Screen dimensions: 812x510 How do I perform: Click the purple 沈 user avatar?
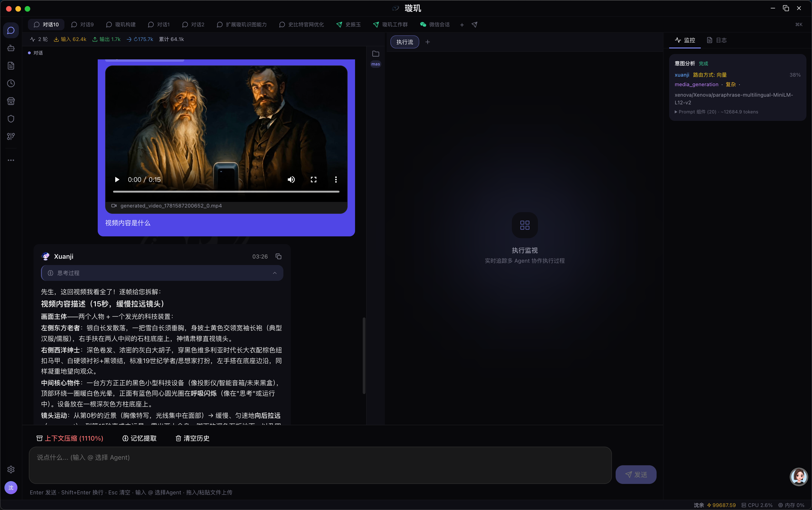pyautogui.click(x=11, y=488)
